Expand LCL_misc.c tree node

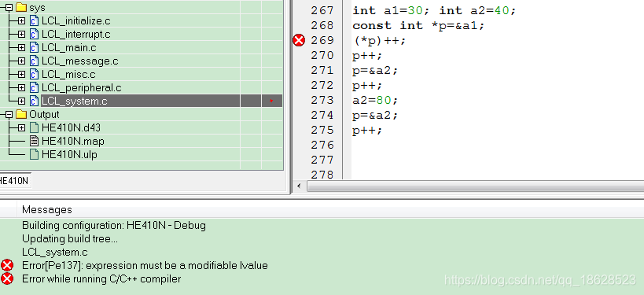(22, 75)
